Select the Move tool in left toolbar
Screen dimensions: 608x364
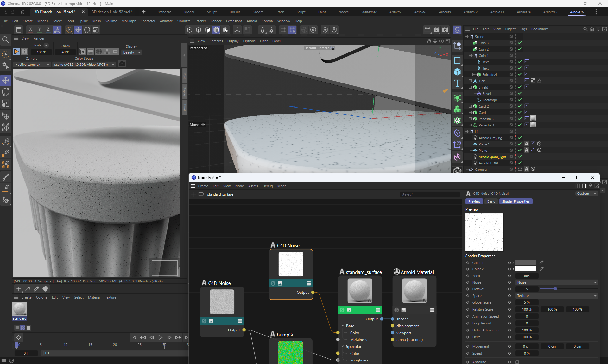[6, 80]
